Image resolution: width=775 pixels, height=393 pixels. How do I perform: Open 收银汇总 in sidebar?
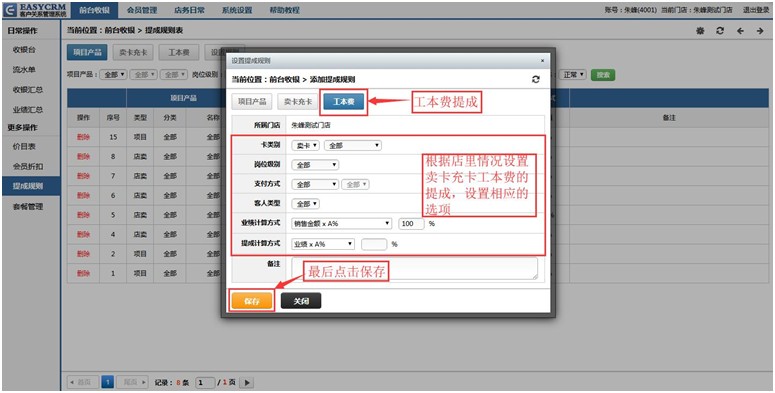27,90
